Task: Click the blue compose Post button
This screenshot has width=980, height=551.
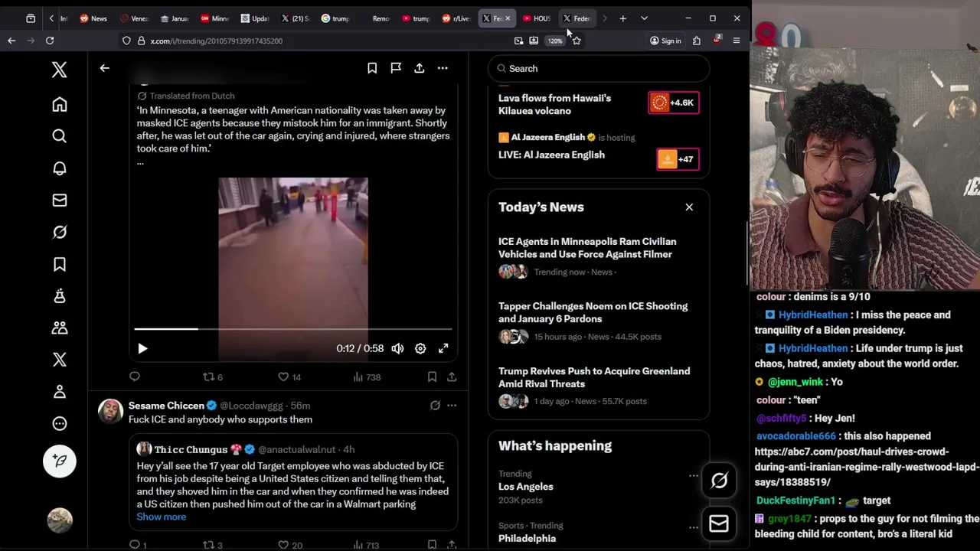Action: (60, 461)
